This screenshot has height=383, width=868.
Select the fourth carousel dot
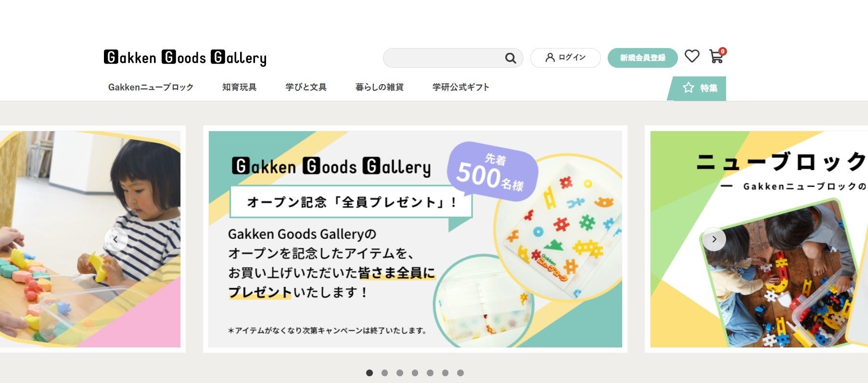pos(415,373)
